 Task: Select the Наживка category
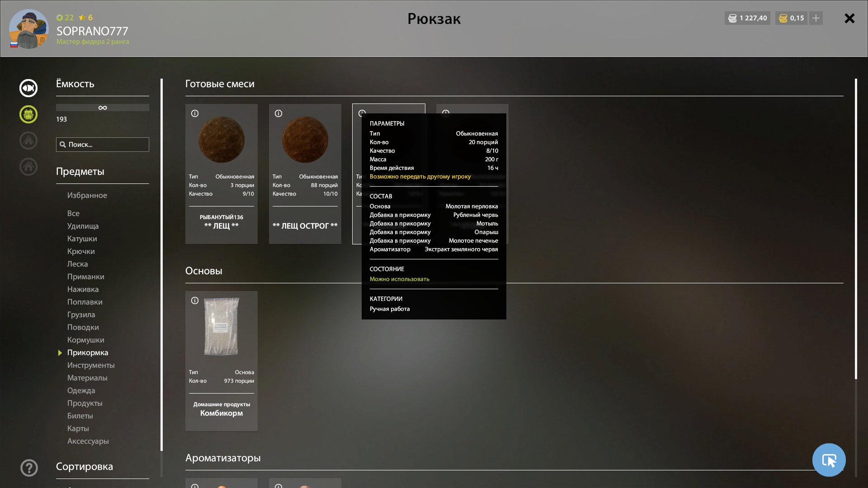coord(83,289)
